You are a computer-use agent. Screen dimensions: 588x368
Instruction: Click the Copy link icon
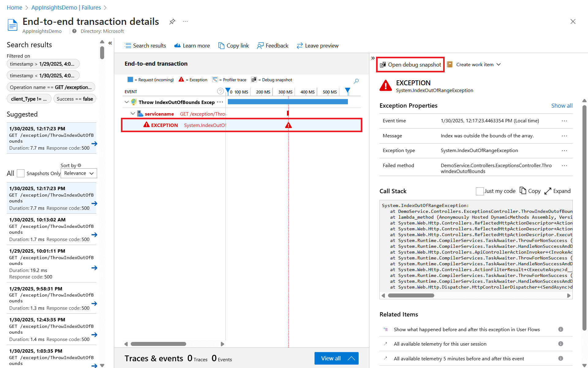tap(221, 46)
